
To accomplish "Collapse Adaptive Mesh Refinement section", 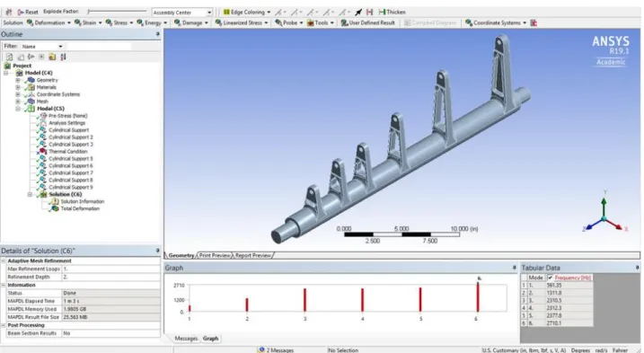I will click(4, 261).
